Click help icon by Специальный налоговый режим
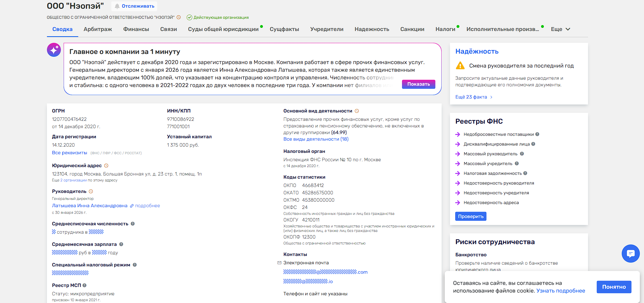Viewport: 644px width, 303px height. [135, 265]
